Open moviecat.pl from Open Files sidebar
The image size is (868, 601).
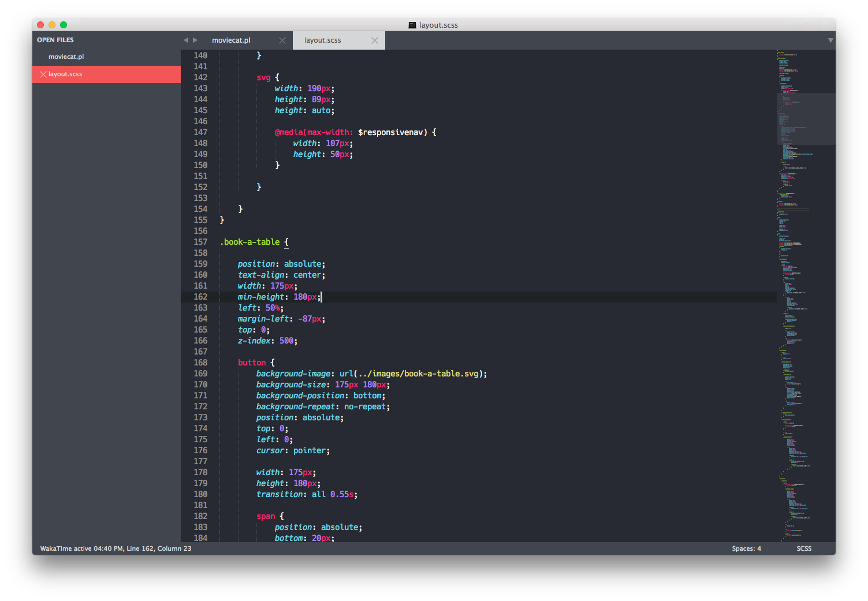point(66,57)
